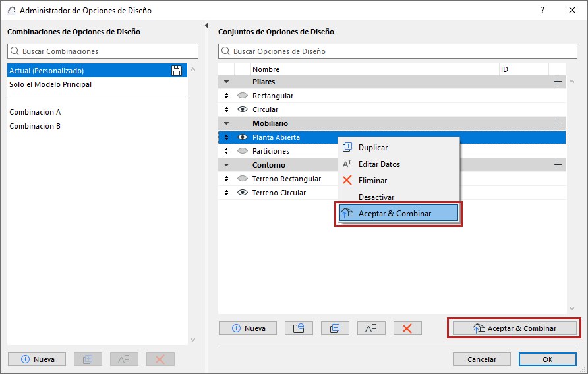Add a new option to Mobiliario set
Image resolution: width=588 pixels, height=374 pixels.
(x=558, y=123)
